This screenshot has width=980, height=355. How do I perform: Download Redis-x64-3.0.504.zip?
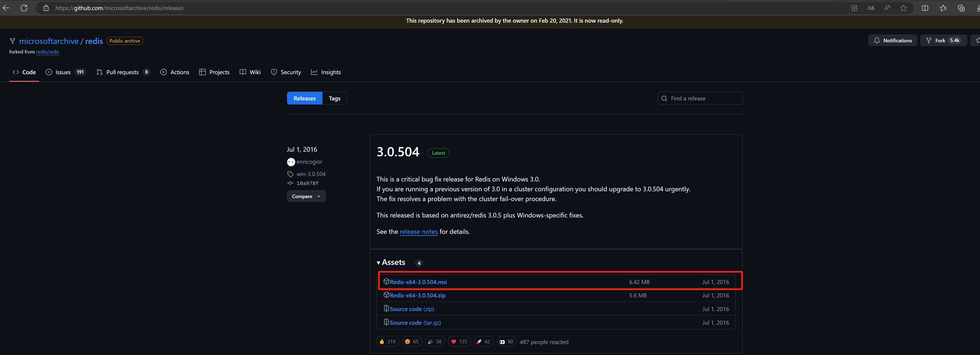pos(417,296)
